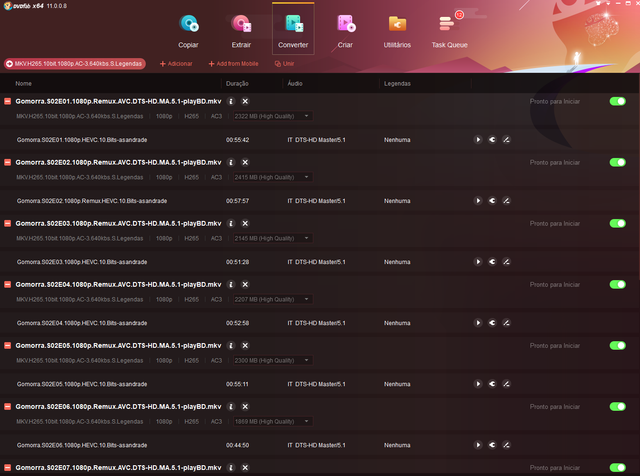This screenshot has height=476, width=640.
Task: Remove Gomorra.S02E03 with the X icon
Action: [x=245, y=223]
